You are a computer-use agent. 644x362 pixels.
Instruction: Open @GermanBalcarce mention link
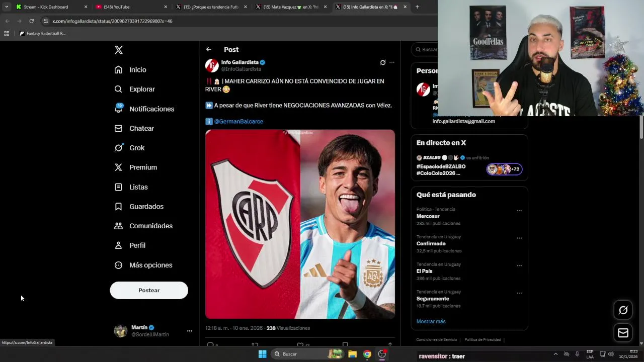[x=238, y=121]
